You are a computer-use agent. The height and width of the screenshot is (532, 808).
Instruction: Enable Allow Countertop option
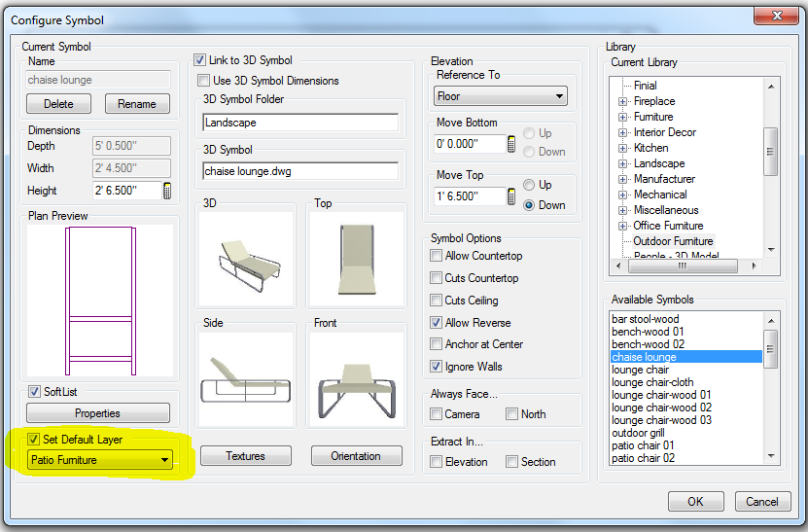437,256
